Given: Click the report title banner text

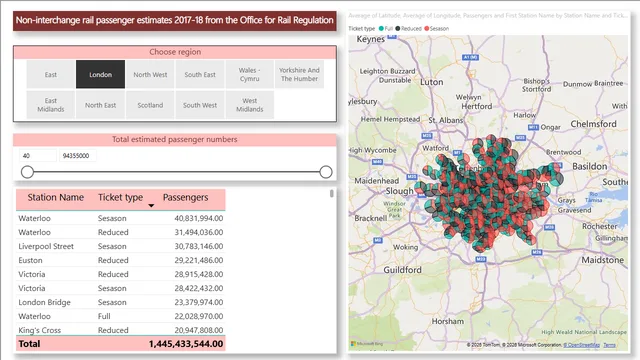Looking at the screenshot, I should point(175,20).
